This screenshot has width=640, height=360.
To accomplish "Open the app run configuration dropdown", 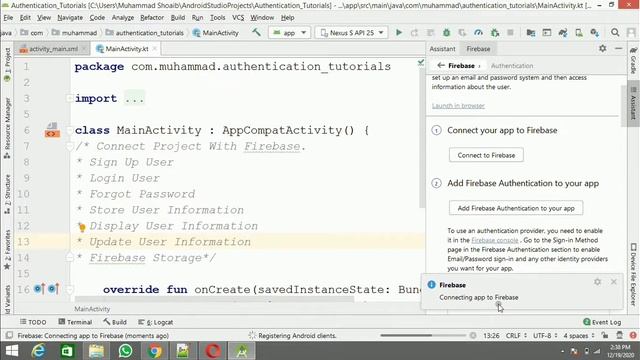I will tap(289, 33).
